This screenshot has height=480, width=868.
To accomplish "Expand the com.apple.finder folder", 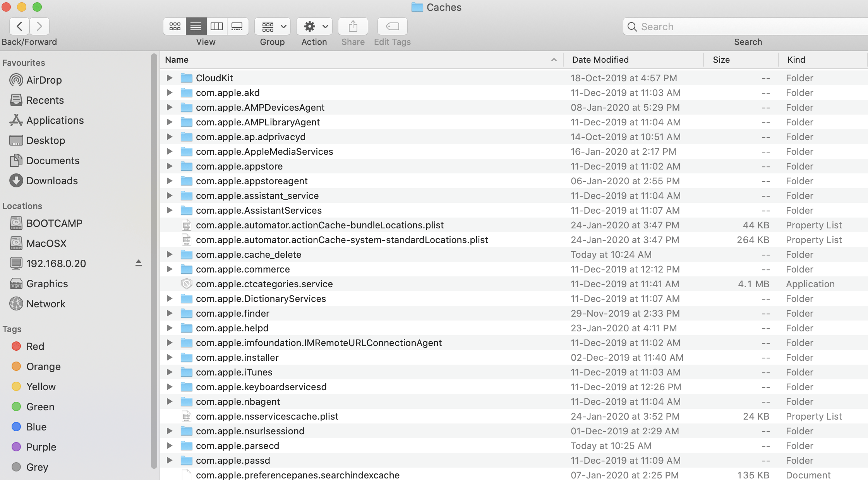I will (169, 313).
